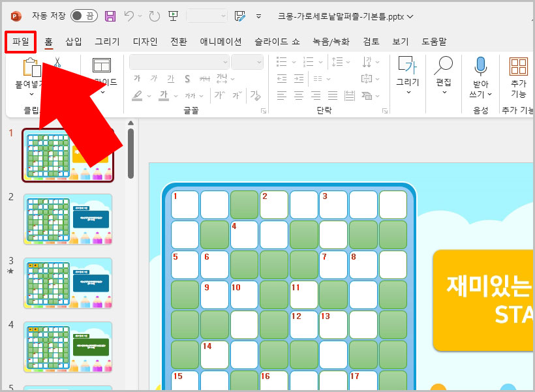Image resolution: width=535 pixels, height=392 pixels.
Task: Open the 녹음/녹화 tab
Action: click(x=331, y=42)
